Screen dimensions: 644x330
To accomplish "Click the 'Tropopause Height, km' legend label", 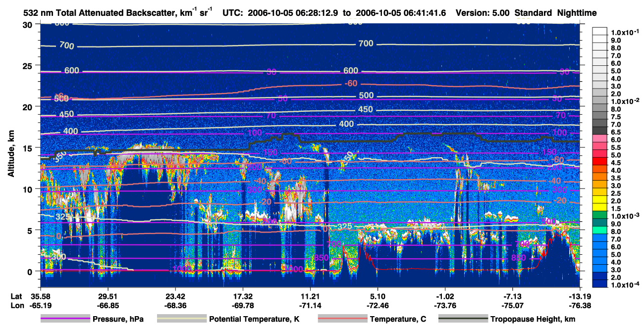I will coord(533,320).
